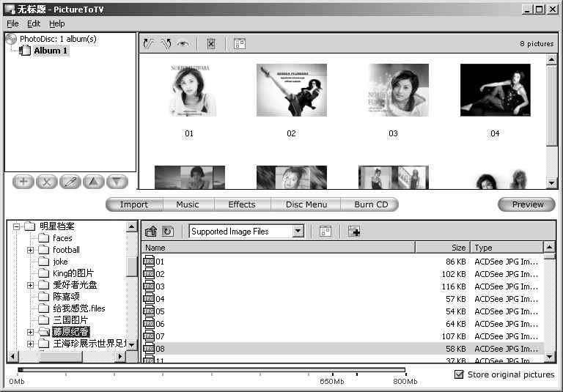Sort files by Name column header
The image size is (563, 392).
point(279,248)
